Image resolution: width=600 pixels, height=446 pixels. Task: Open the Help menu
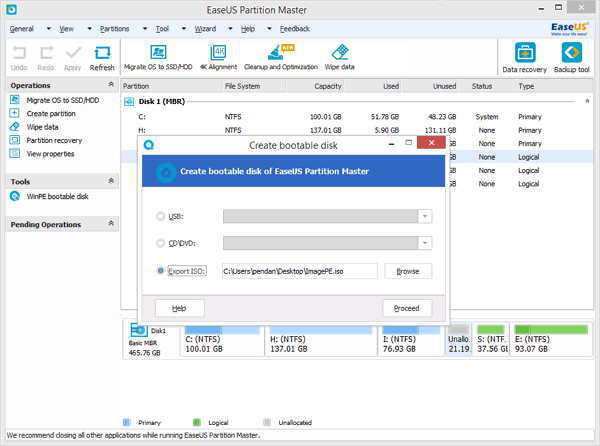[248, 29]
